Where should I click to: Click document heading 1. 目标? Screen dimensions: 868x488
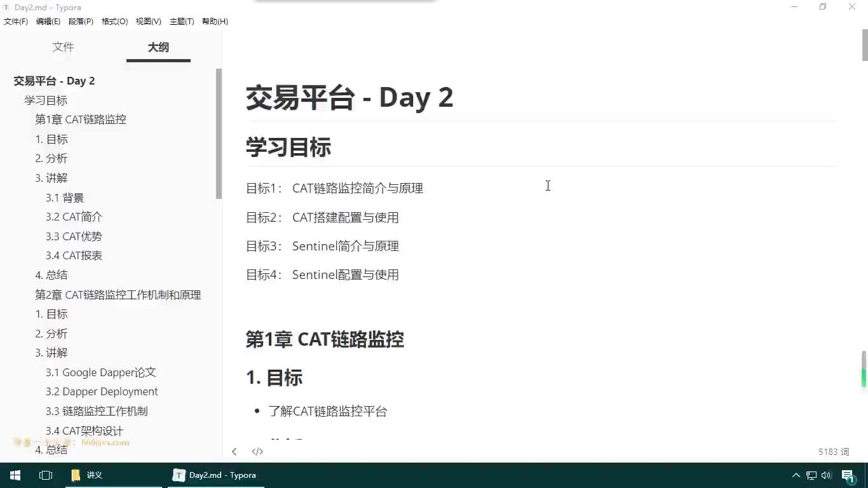(274, 377)
